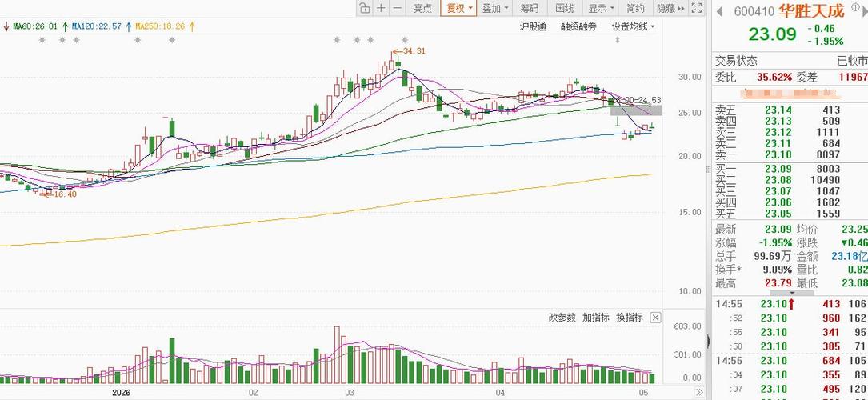Viewport: 868px width, 400px height.
Task: Open the 复权 dropdown
Action: (460, 8)
